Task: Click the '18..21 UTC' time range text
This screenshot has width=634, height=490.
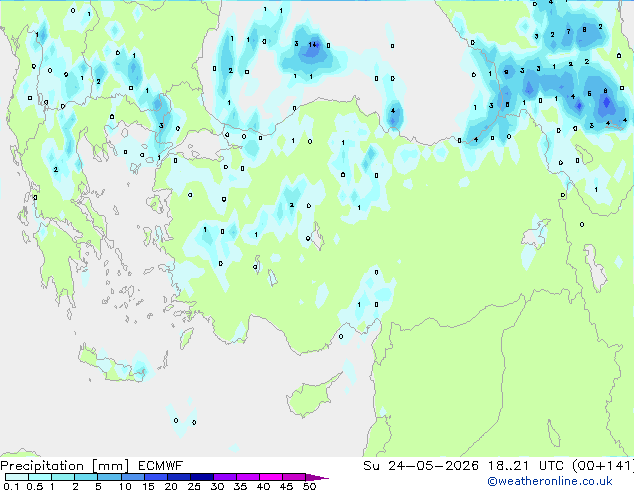Action: pos(525,466)
